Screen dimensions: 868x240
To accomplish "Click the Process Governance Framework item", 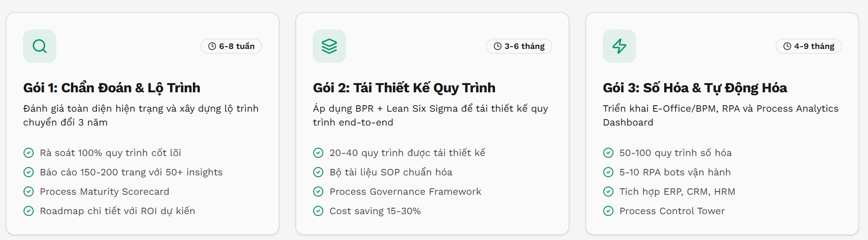I will 405,192.
